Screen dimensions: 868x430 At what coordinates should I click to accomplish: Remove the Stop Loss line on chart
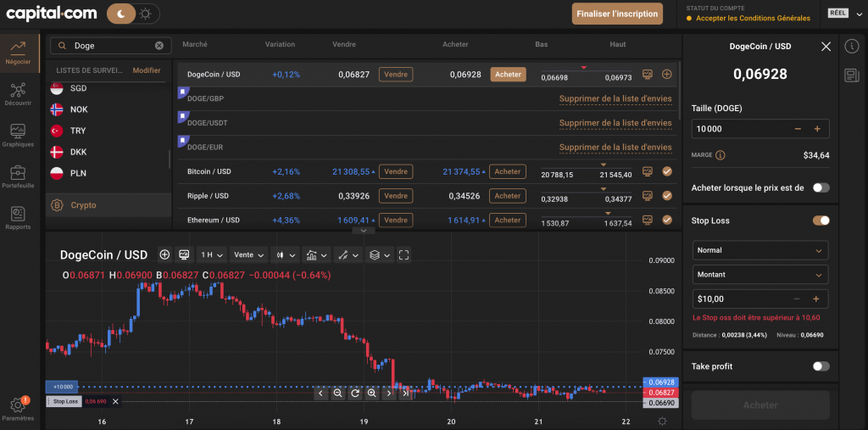tap(115, 401)
